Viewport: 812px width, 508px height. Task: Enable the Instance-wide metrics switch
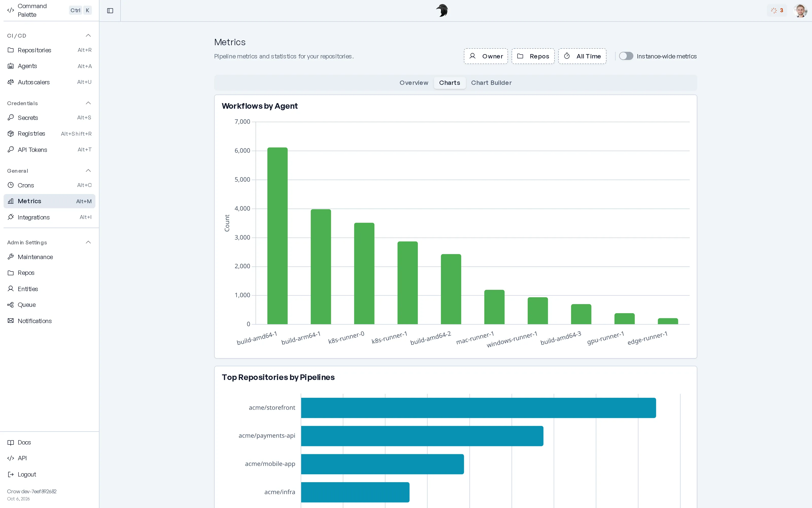click(x=626, y=56)
